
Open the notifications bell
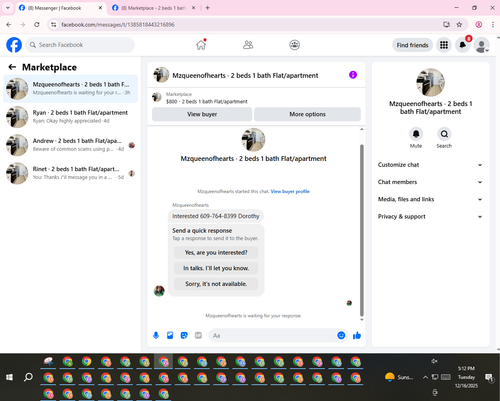[x=463, y=45]
